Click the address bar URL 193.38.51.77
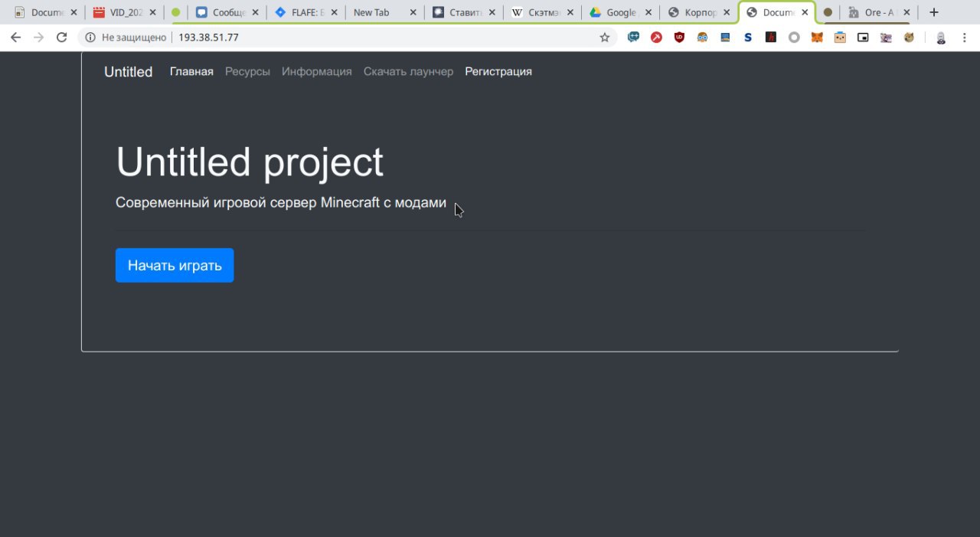The image size is (980, 537). point(208,38)
